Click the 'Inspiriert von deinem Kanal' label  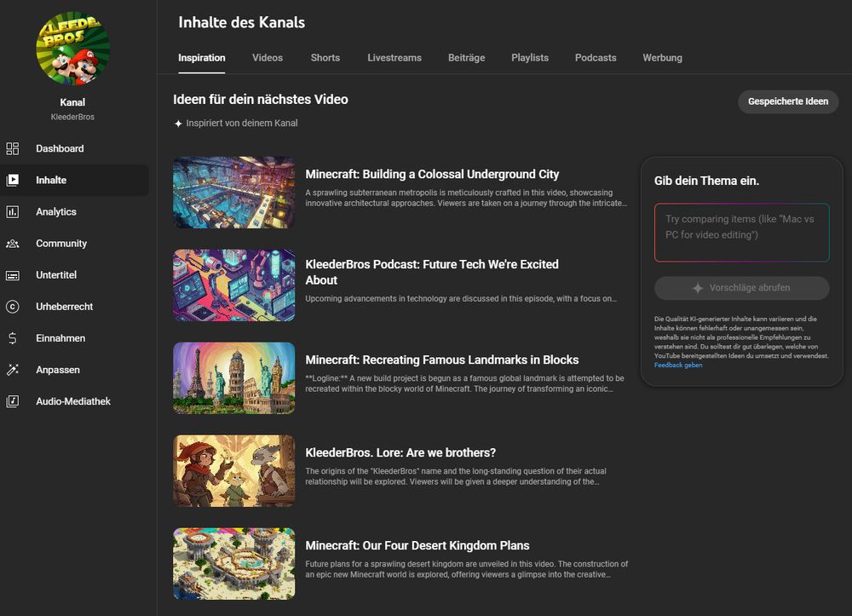point(242,124)
